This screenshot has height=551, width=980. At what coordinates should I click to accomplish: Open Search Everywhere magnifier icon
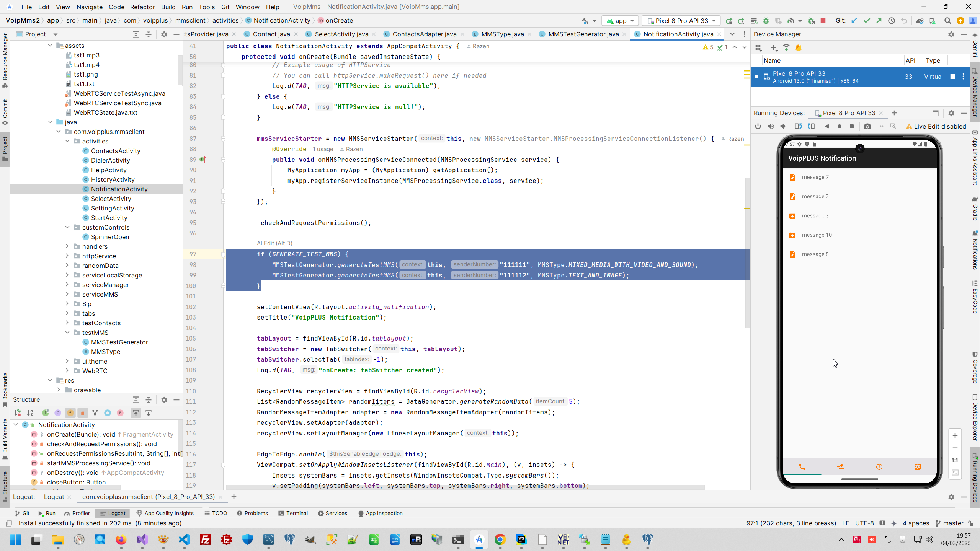[x=948, y=21]
